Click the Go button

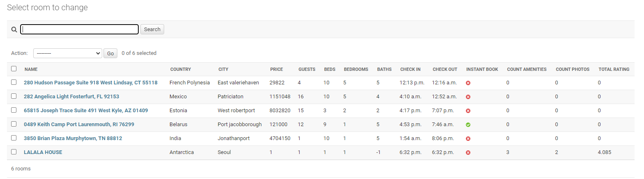click(x=110, y=53)
